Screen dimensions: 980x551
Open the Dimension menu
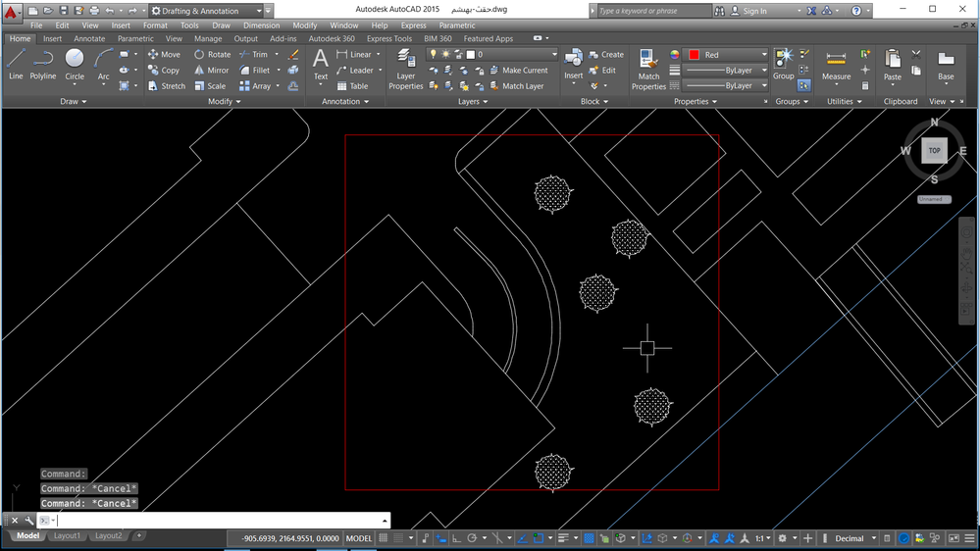261,25
